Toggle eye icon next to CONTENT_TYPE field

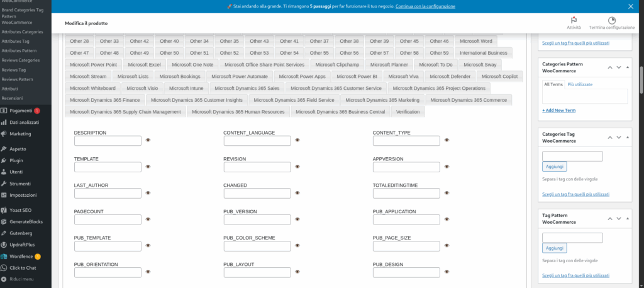tap(447, 140)
